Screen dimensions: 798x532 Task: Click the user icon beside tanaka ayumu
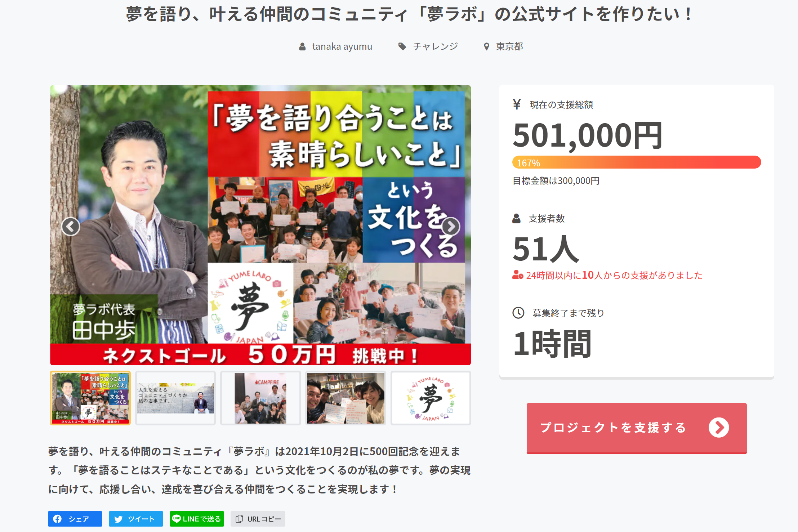(x=302, y=46)
